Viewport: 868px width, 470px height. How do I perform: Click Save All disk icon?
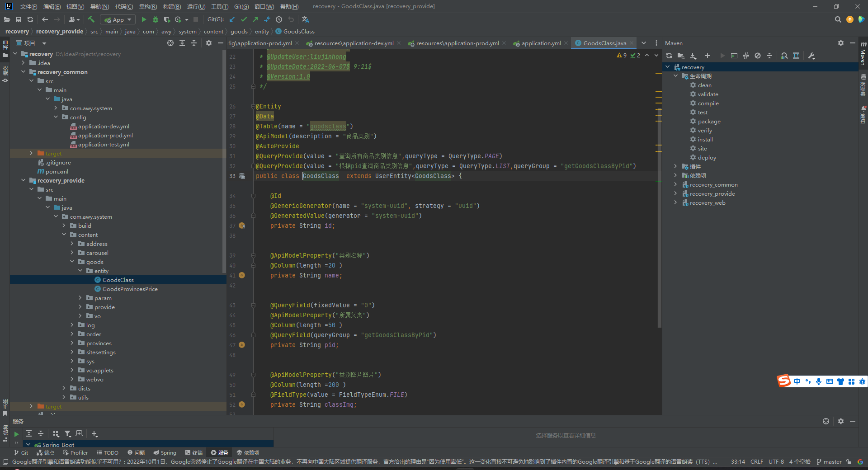tap(19, 19)
